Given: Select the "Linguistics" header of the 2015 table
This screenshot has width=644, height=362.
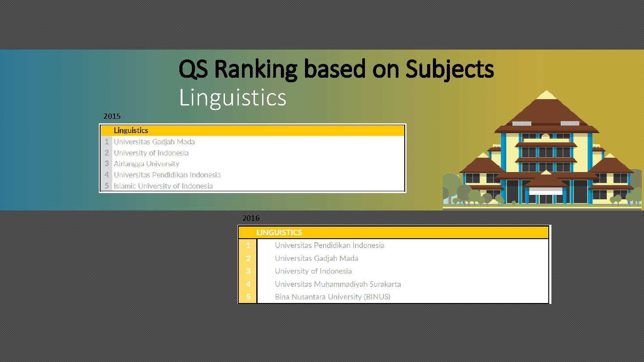Looking at the screenshot, I should pos(131,130).
